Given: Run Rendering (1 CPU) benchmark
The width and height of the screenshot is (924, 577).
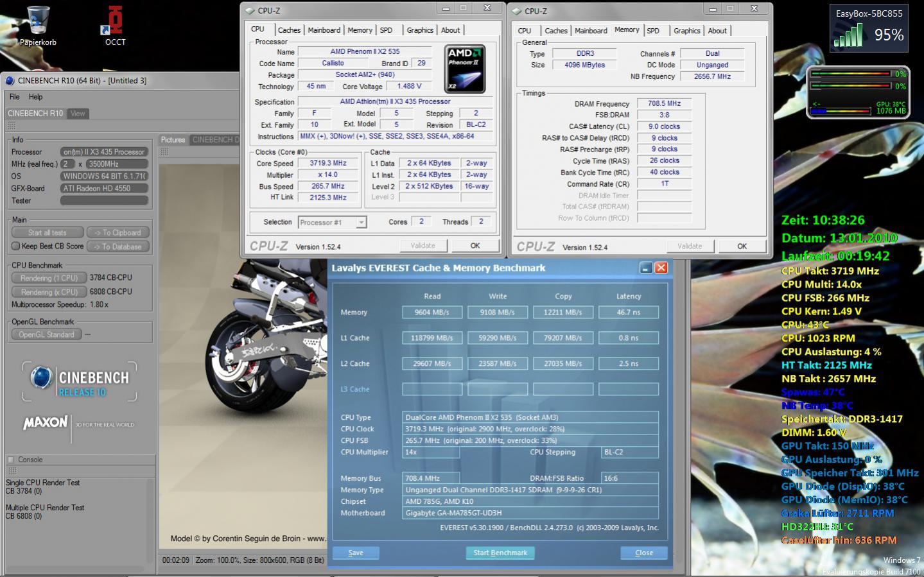Looking at the screenshot, I should point(49,278).
